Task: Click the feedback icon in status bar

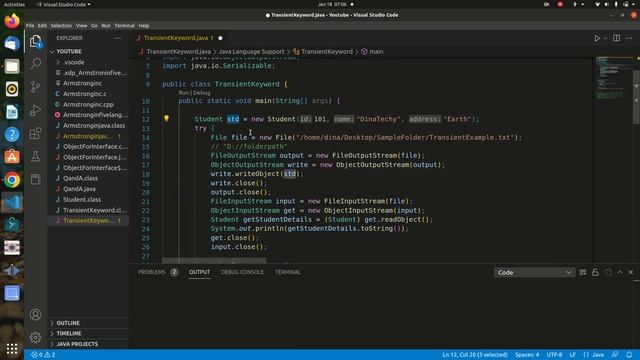Action: (615, 355)
